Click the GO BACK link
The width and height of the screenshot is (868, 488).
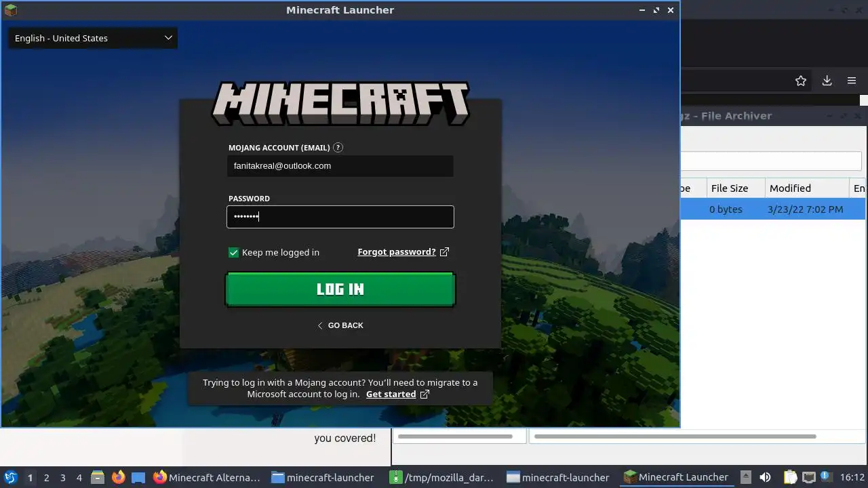coord(340,325)
